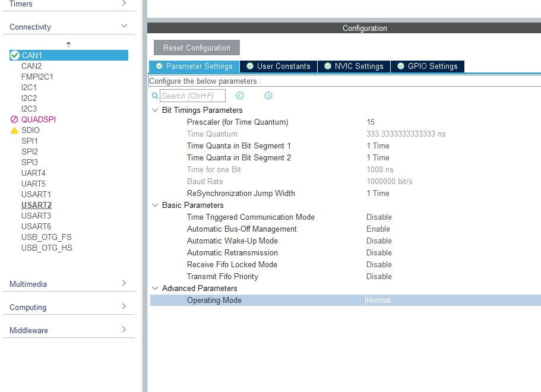Select USART6 peripheral
Image resolution: width=541 pixels, height=392 pixels.
coord(36,226)
